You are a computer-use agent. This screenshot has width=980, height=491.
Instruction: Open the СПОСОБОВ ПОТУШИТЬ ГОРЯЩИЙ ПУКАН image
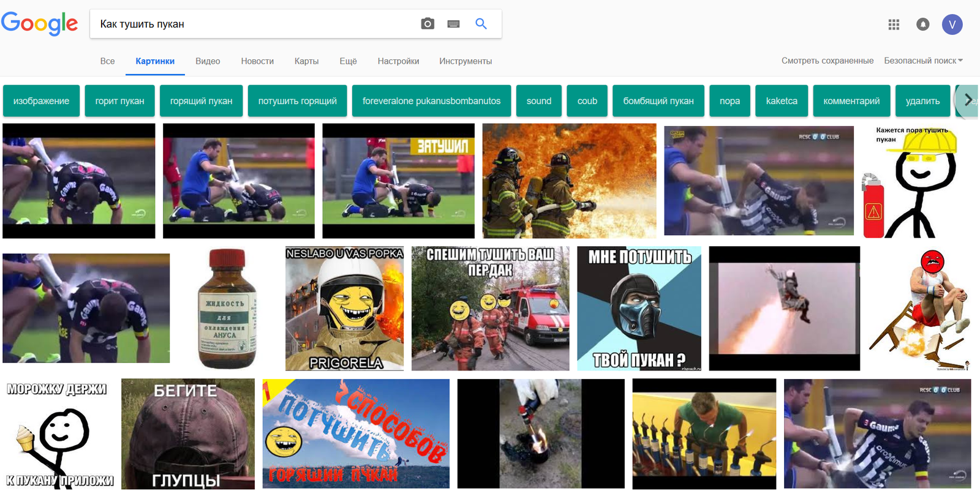pos(356,434)
